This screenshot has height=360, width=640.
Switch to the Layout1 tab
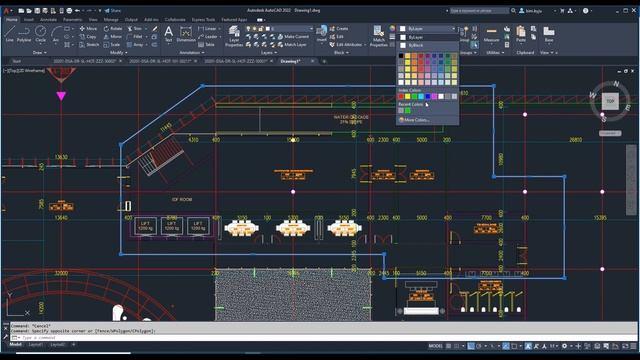(x=36, y=344)
